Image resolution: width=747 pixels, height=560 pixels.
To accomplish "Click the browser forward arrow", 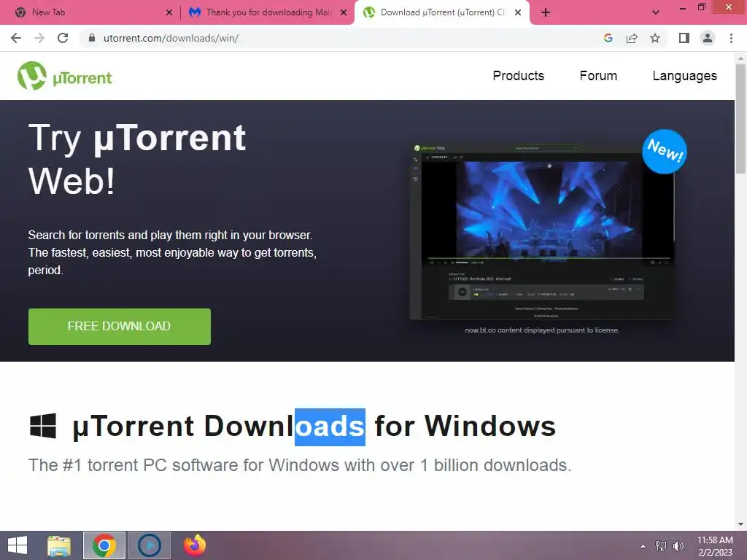I will [x=39, y=38].
